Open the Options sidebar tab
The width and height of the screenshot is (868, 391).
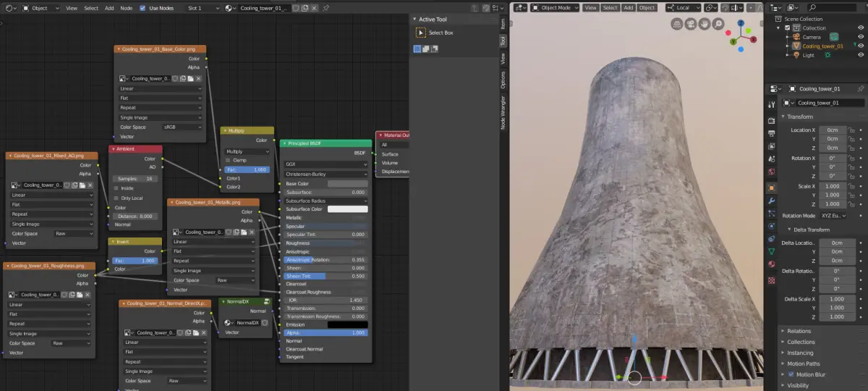(503, 79)
